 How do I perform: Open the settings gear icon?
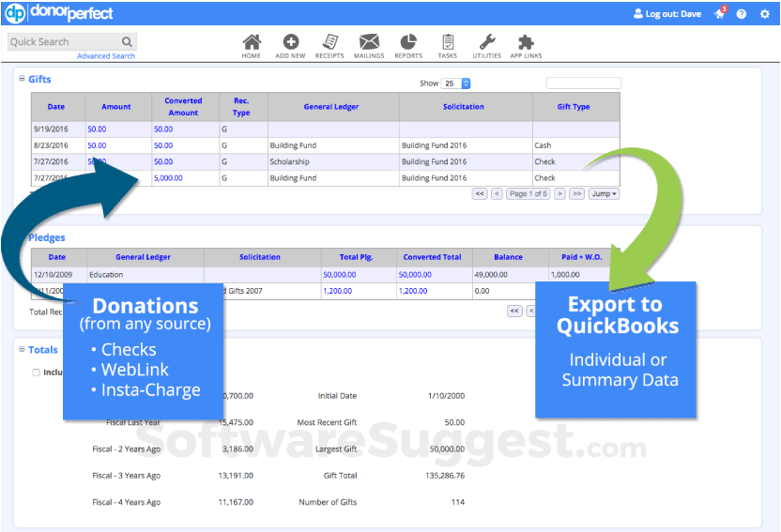pos(764,14)
